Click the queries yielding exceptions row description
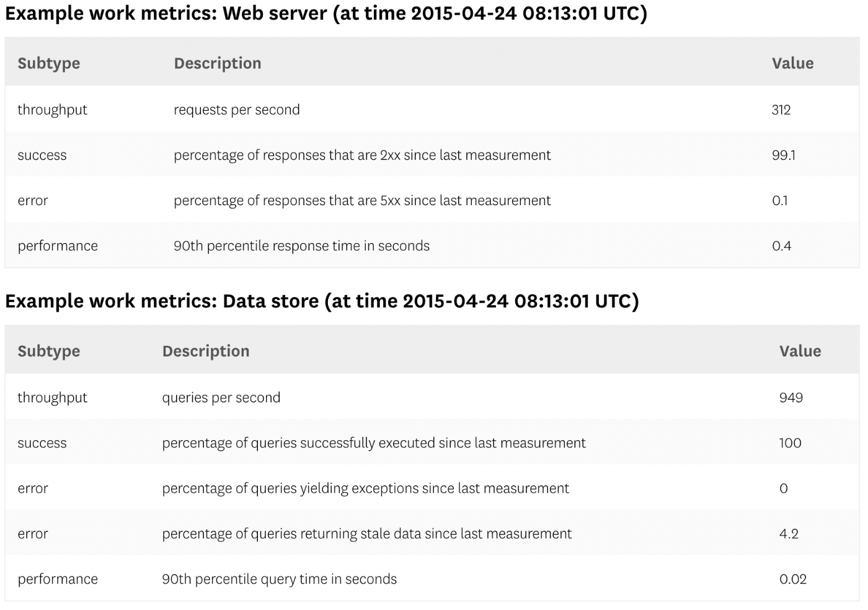 (x=365, y=488)
